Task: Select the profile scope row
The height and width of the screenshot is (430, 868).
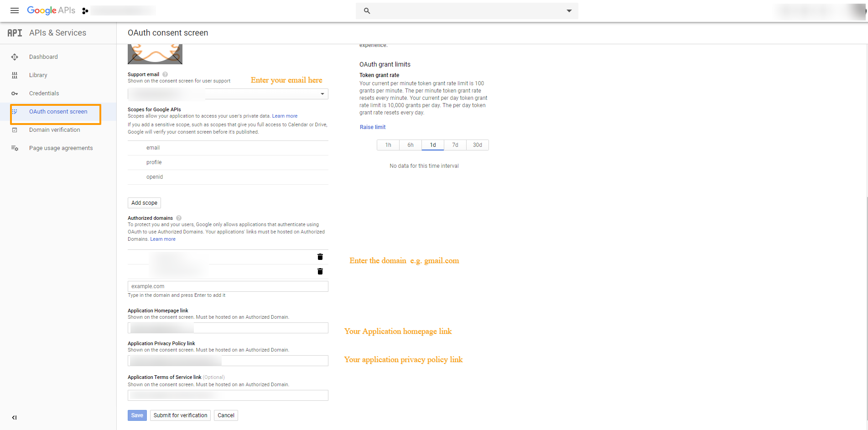Action: [x=228, y=162]
